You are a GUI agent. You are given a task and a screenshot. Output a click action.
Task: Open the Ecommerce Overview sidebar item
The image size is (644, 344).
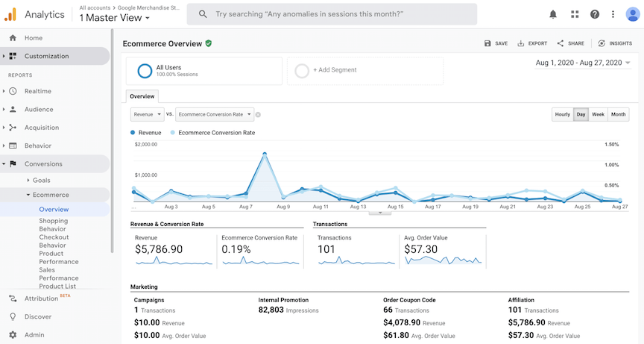tap(54, 209)
